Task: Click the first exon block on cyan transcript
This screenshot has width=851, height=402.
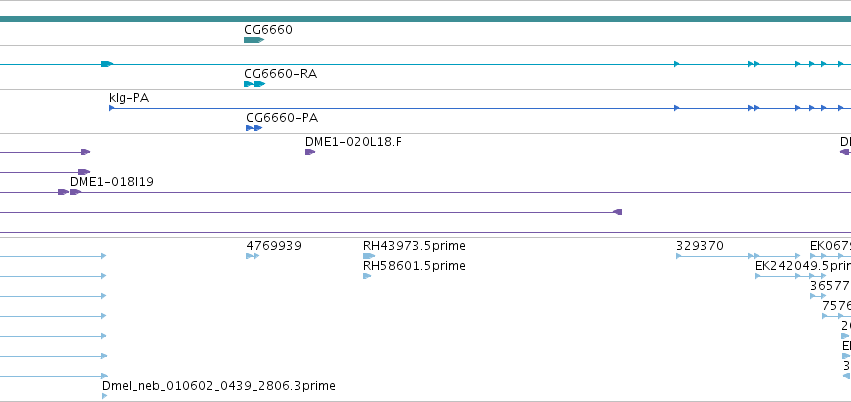Action: [x=107, y=64]
